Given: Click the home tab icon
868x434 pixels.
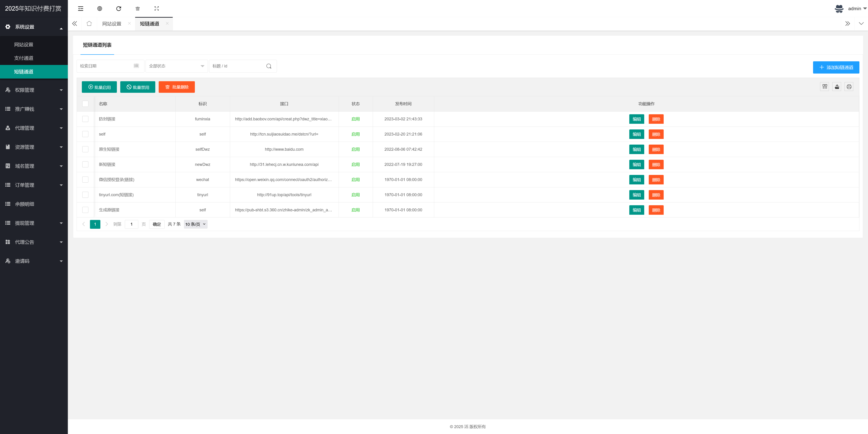Looking at the screenshot, I should click(89, 24).
